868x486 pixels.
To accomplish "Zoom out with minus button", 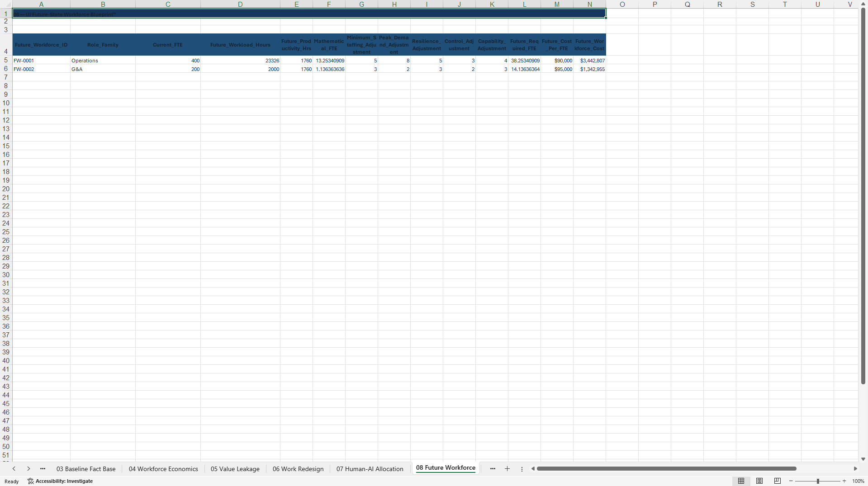I will pyautogui.click(x=791, y=481).
